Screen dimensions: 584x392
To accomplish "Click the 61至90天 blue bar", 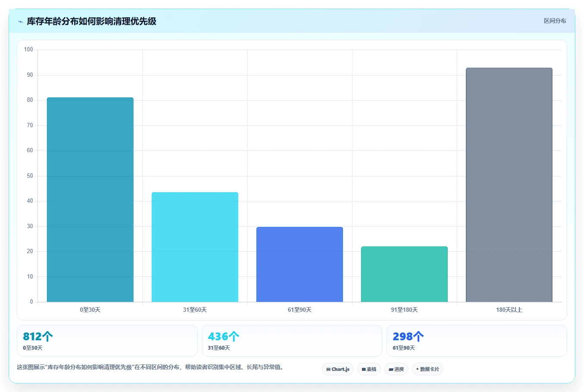I will (x=300, y=264).
